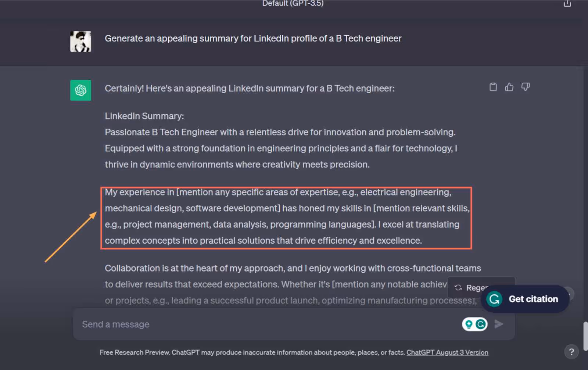The width and height of the screenshot is (588, 370).
Task: Click the user's prompt message text
Action: click(253, 38)
